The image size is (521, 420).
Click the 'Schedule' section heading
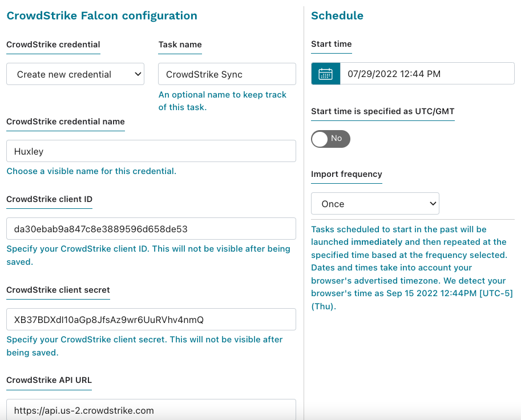[337, 15]
